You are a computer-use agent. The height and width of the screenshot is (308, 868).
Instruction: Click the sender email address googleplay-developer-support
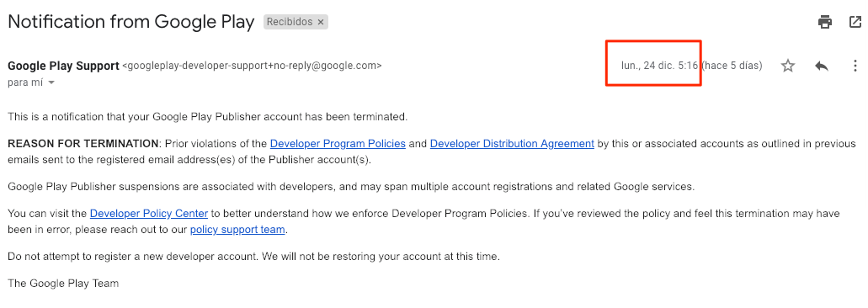coord(252,66)
